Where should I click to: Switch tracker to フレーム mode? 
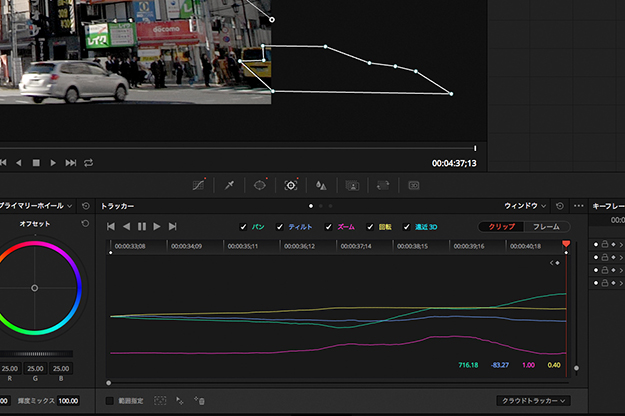click(546, 227)
